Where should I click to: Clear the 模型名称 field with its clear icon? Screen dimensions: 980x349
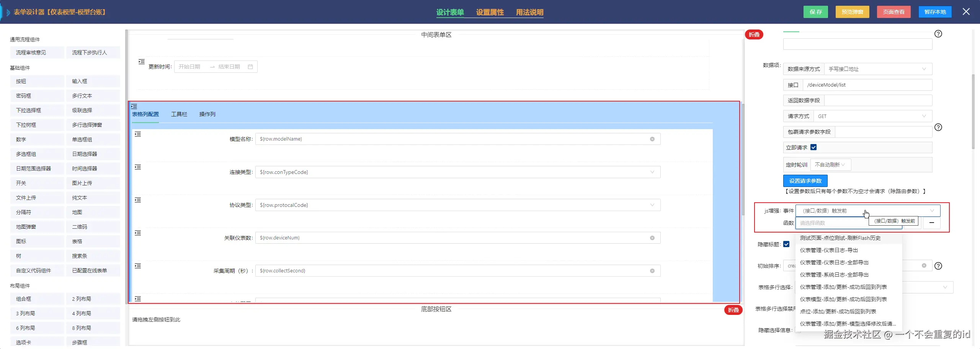click(x=652, y=139)
